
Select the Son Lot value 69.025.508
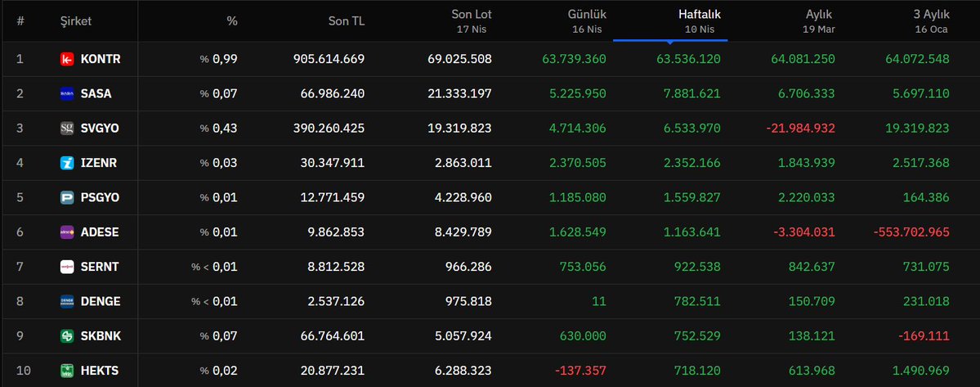coord(459,60)
